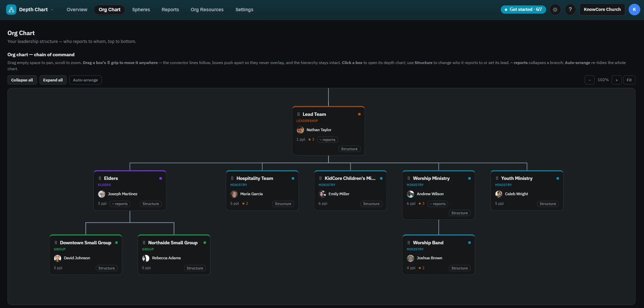Open Structure for KidCore Children's Ministry
The image size is (644, 308).
point(371,204)
